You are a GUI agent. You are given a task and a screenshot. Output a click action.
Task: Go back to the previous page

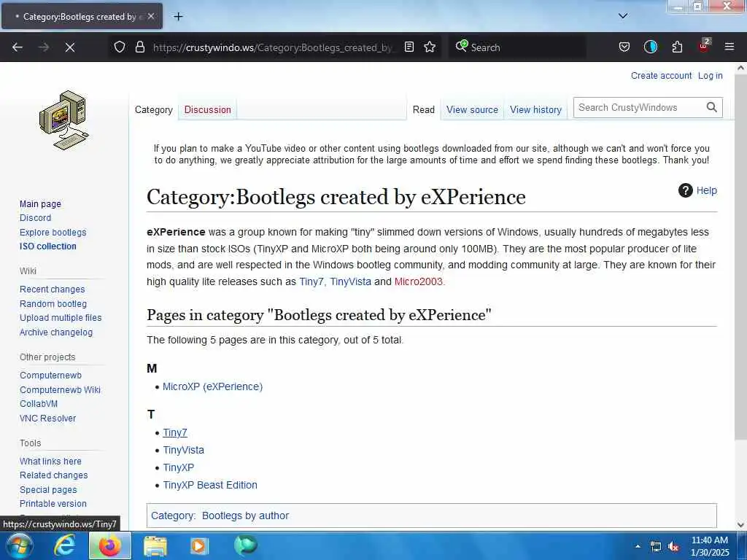(18, 47)
